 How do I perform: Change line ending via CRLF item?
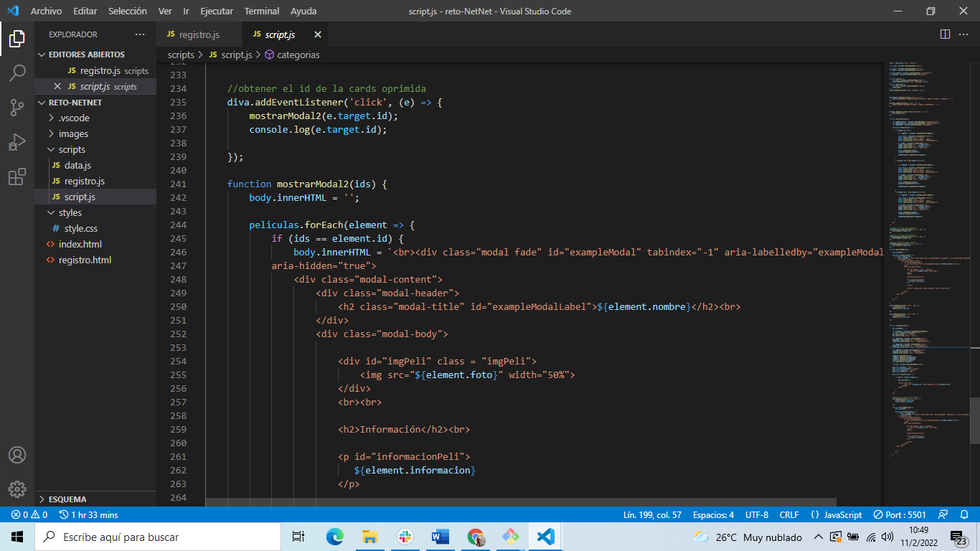point(789,514)
